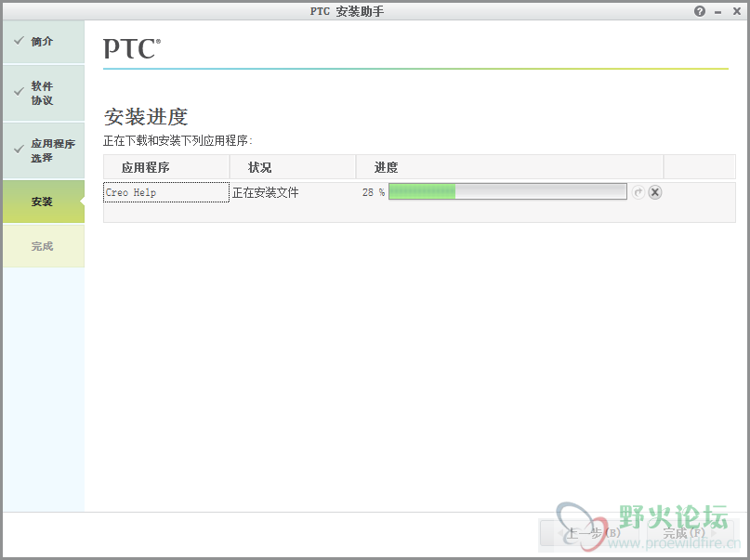Minimize the PTC installer window
The height and width of the screenshot is (560, 750).
coord(717,12)
